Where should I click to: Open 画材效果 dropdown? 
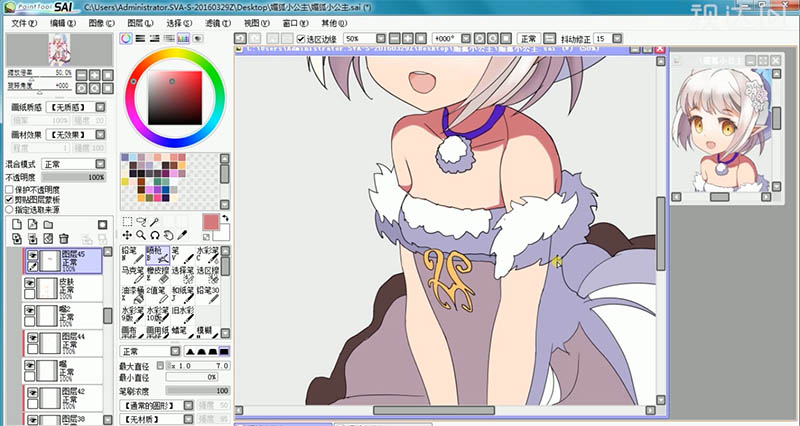(101, 135)
